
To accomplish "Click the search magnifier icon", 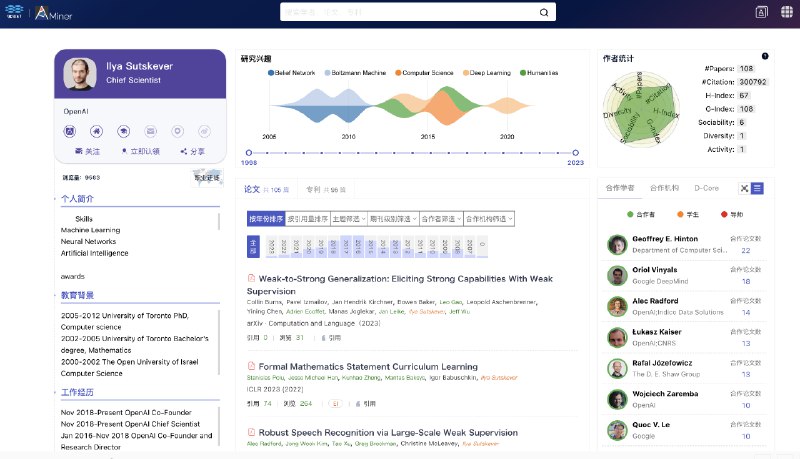I will click(544, 12).
